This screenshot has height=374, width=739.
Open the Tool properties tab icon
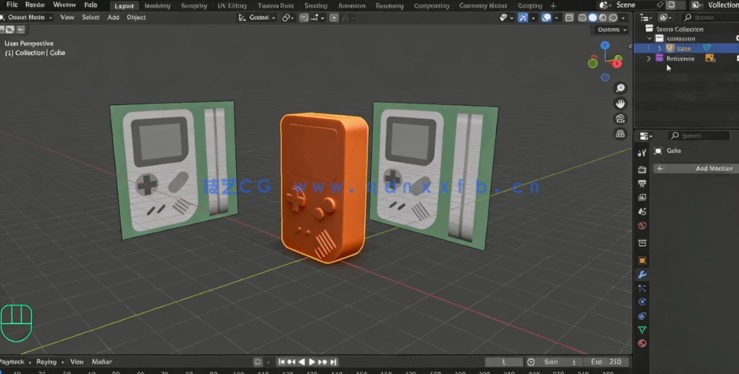tap(642, 153)
